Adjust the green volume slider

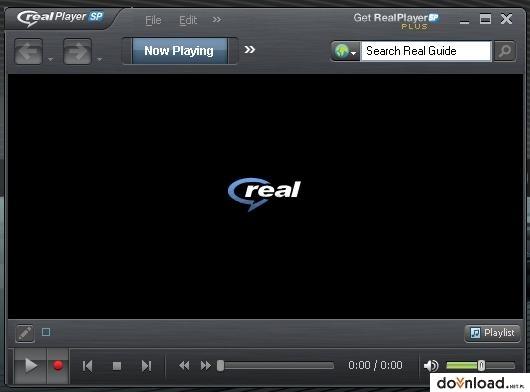[x=481, y=365]
